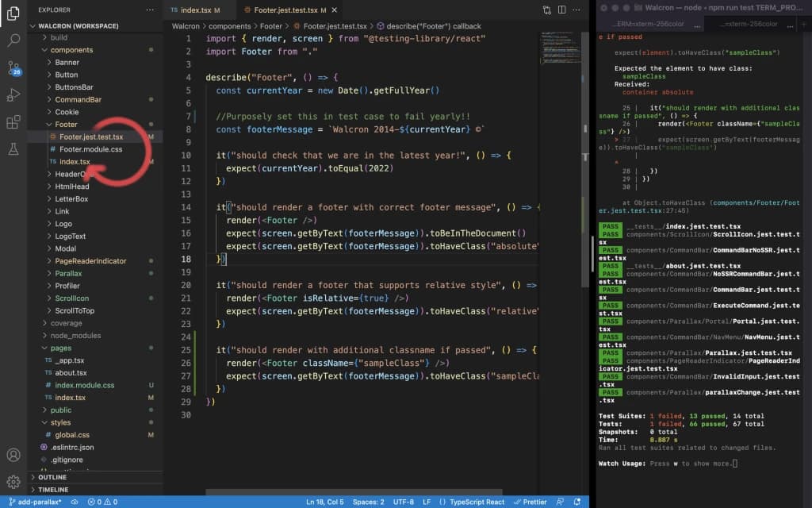Click Ln 18, Col 5 in status bar
The height and width of the screenshot is (508, 812).
click(x=324, y=502)
